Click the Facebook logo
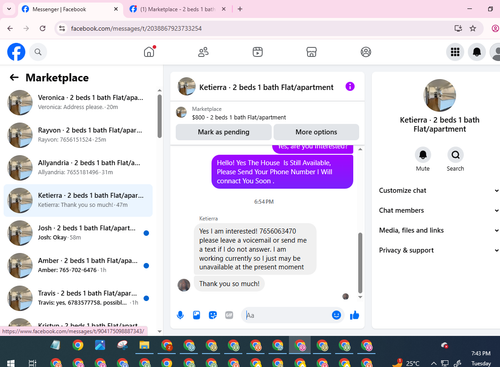Image resolution: width=500 pixels, height=367 pixels. click(16, 52)
